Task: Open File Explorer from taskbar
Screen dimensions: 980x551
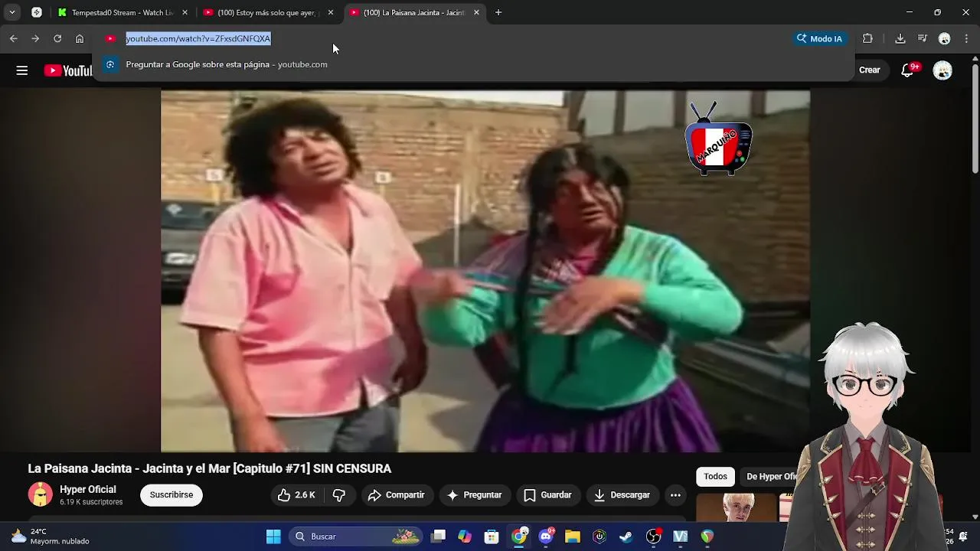Action: [573, 536]
